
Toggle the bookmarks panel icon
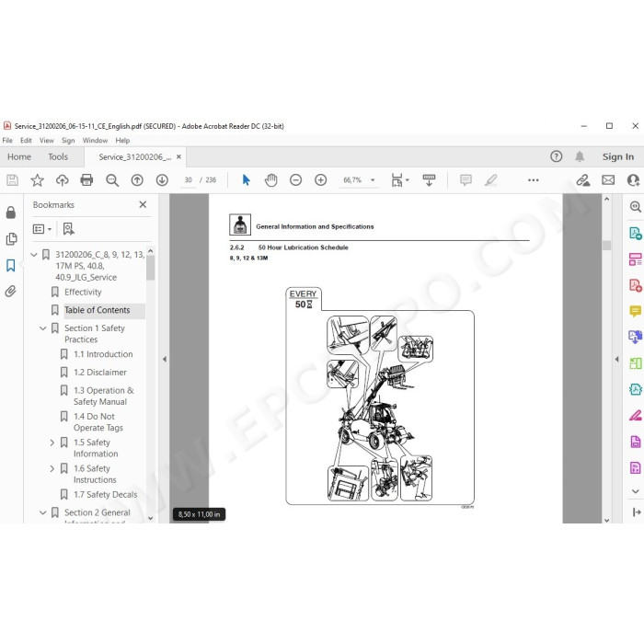coord(11,265)
